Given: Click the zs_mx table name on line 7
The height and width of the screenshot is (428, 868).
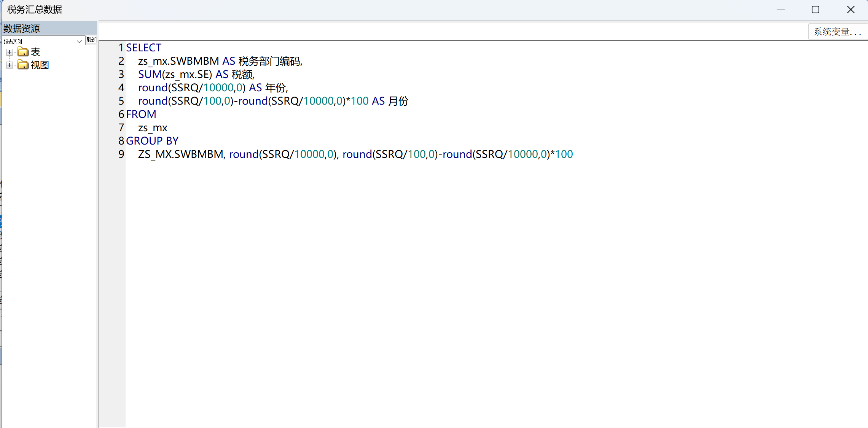Looking at the screenshot, I should point(153,127).
